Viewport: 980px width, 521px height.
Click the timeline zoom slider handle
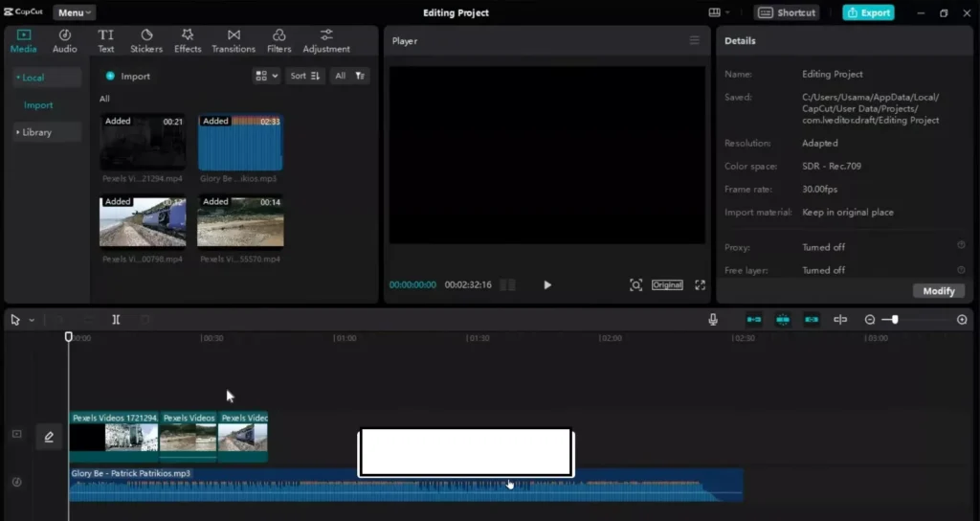coord(895,320)
